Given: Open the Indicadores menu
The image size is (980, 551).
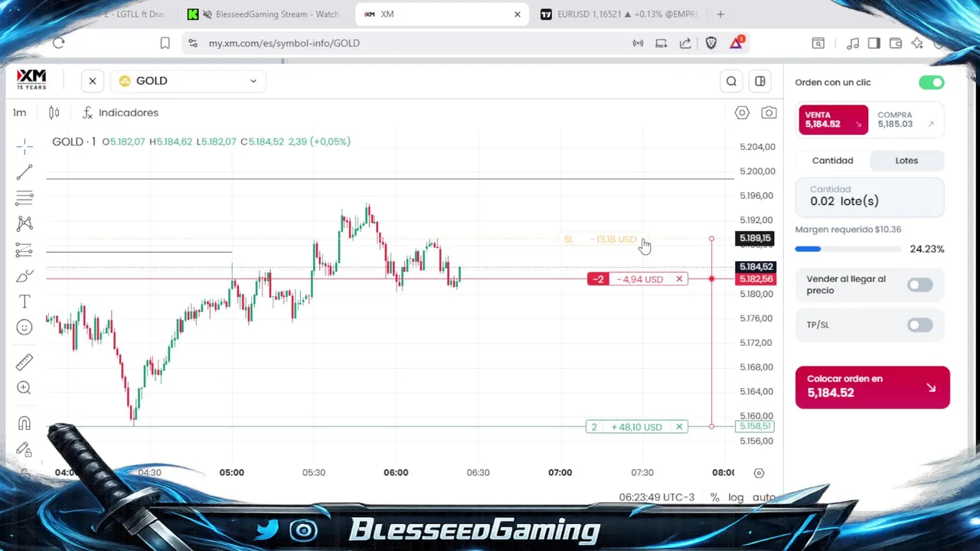Looking at the screenshot, I should point(120,112).
